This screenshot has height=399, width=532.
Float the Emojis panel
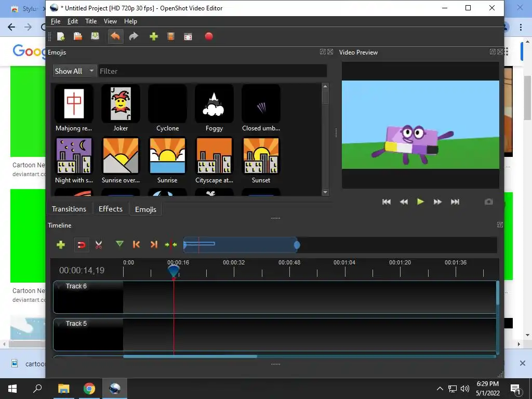(x=323, y=51)
